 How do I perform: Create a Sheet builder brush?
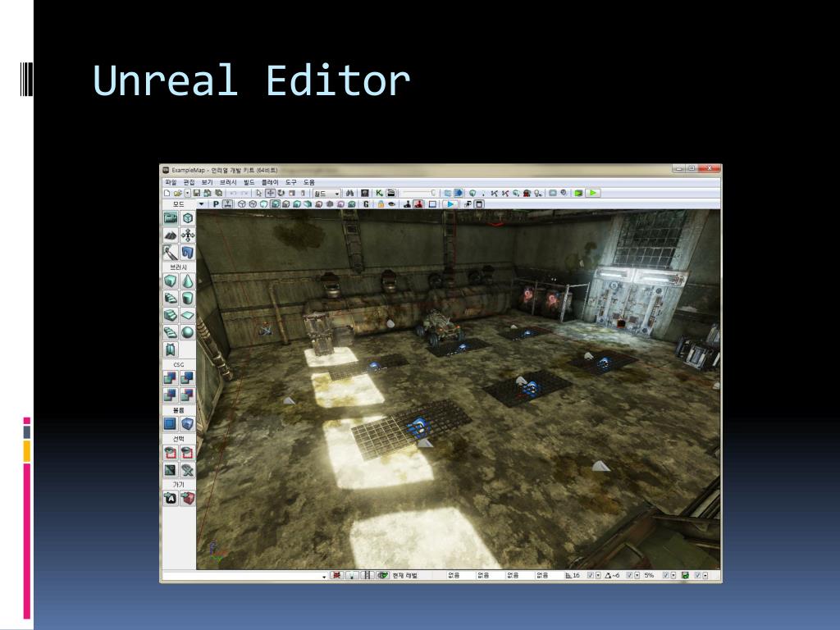pyautogui.click(x=188, y=315)
